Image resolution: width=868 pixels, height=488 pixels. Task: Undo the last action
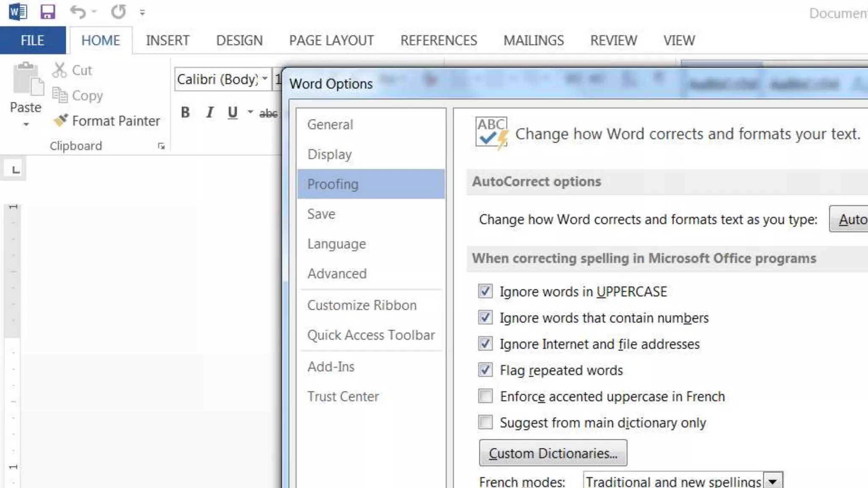tap(78, 12)
